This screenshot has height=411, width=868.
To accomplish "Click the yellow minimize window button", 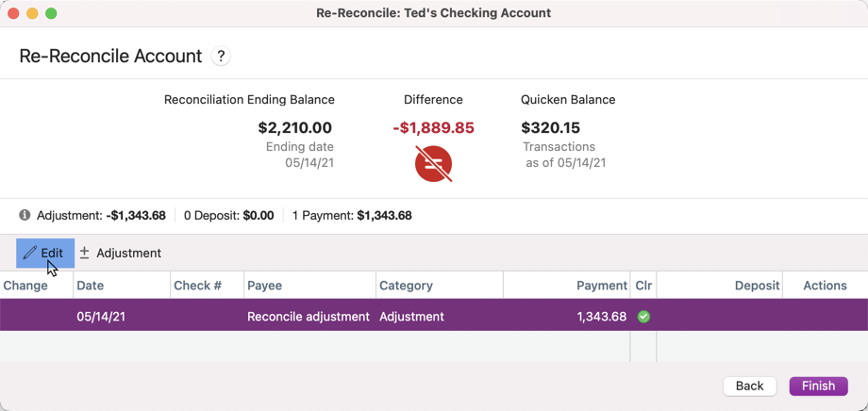I will click(32, 13).
